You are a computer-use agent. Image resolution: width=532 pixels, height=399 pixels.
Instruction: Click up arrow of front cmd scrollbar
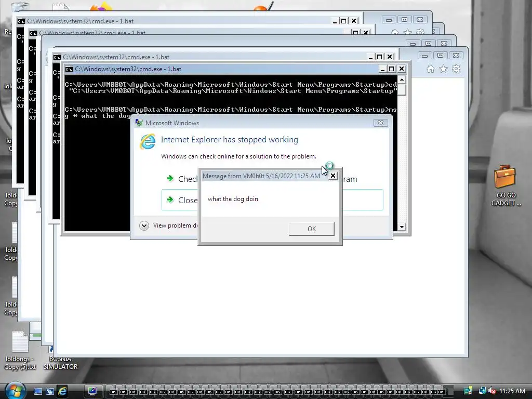(402, 79)
